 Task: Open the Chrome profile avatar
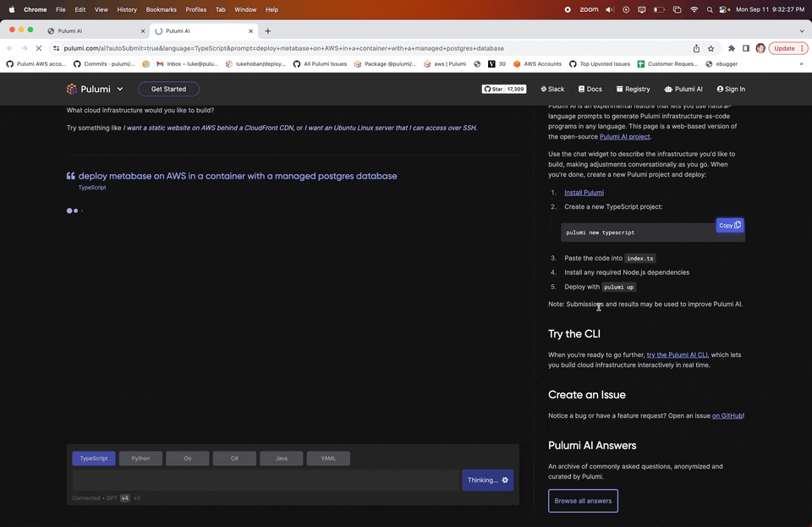tap(760, 48)
